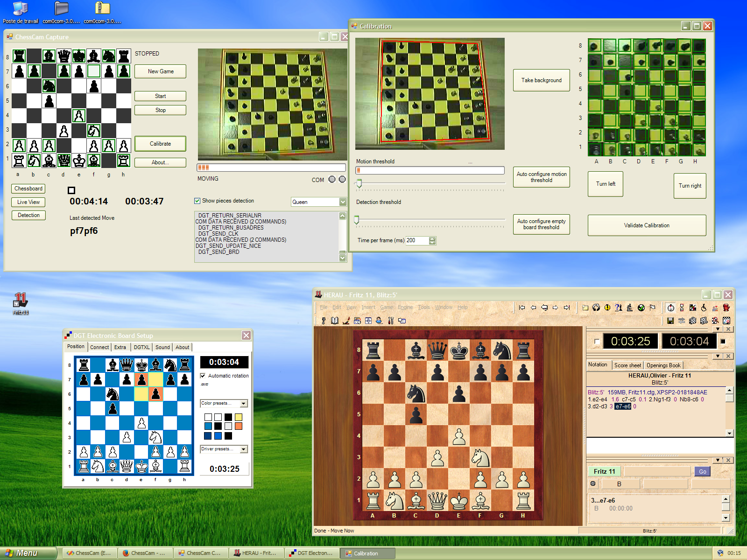This screenshot has height=560, width=747.
Task: Click the New Game button in ChessCam
Action: tap(161, 71)
